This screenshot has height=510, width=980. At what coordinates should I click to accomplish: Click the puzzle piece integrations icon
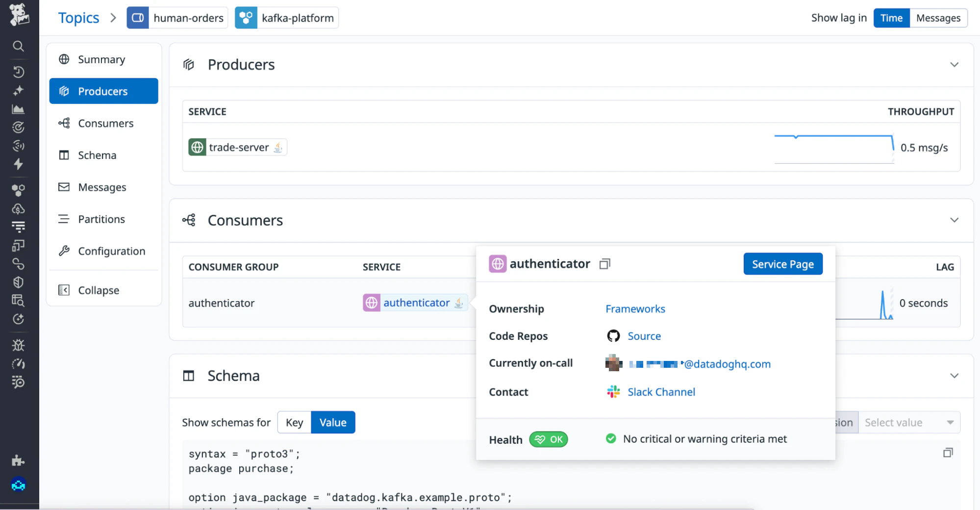[18, 460]
